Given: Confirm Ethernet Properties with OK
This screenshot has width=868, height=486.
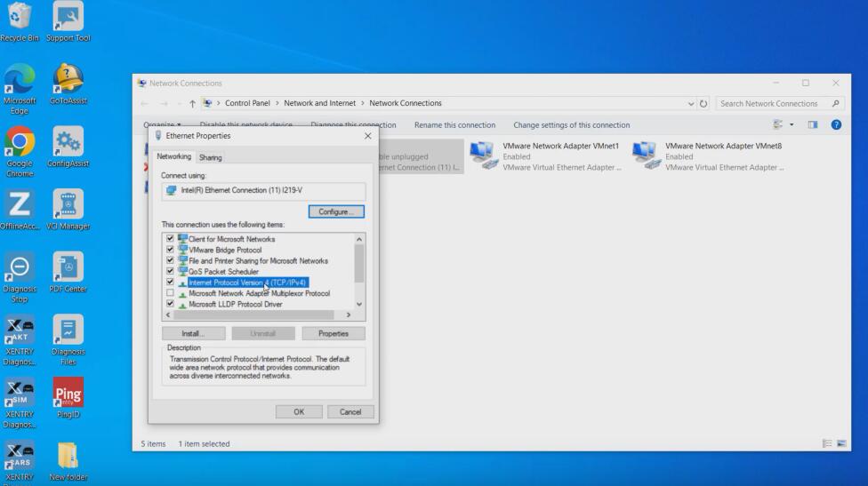Looking at the screenshot, I should [x=299, y=412].
